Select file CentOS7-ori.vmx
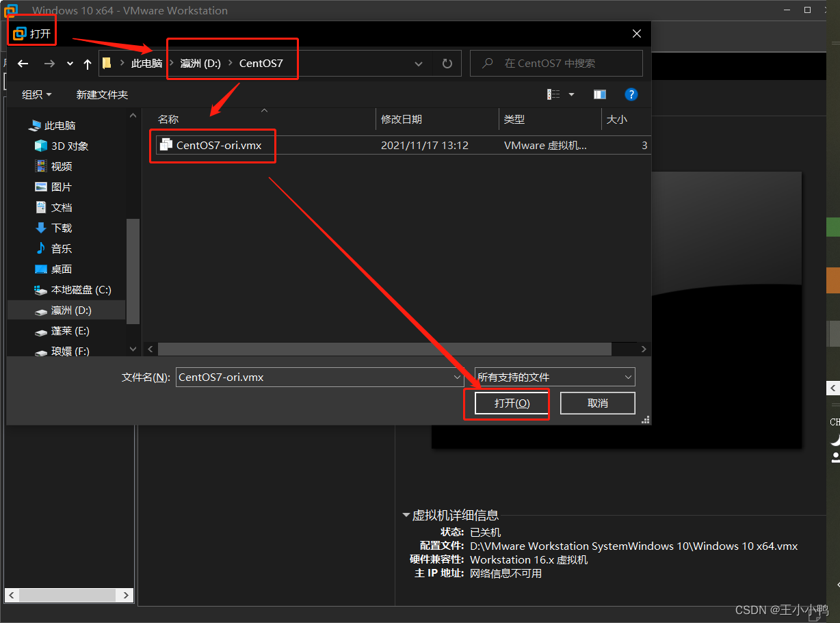 [x=219, y=145]
